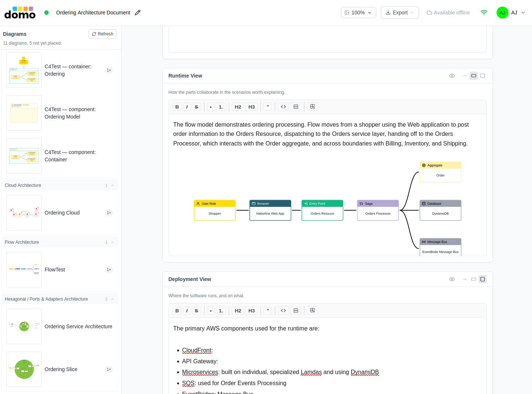This screenshot has height=394, width=532.
Task: Click the DynamoDB Database node
Action: pos(441,210)
